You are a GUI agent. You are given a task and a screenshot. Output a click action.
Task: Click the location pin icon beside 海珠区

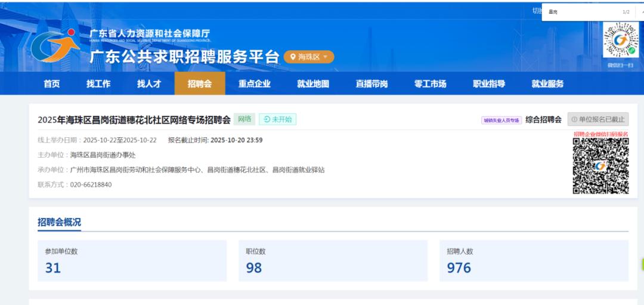point(293,57)
